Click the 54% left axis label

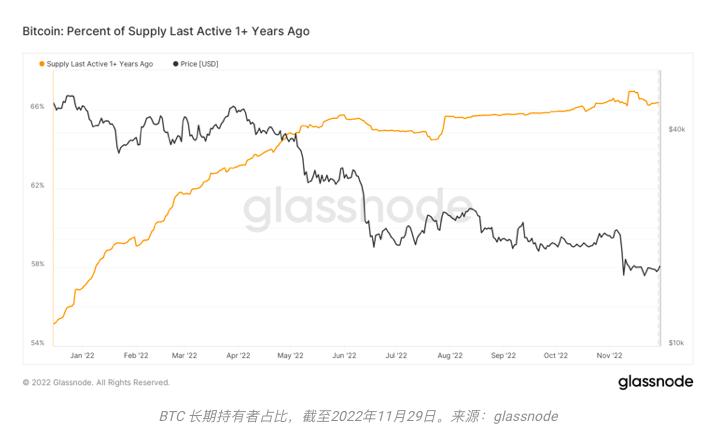point(36,343)
